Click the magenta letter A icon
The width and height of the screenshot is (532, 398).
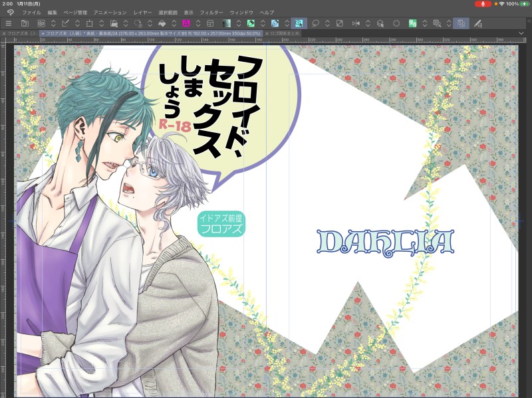pyautogui.click(x=186, y=23)
